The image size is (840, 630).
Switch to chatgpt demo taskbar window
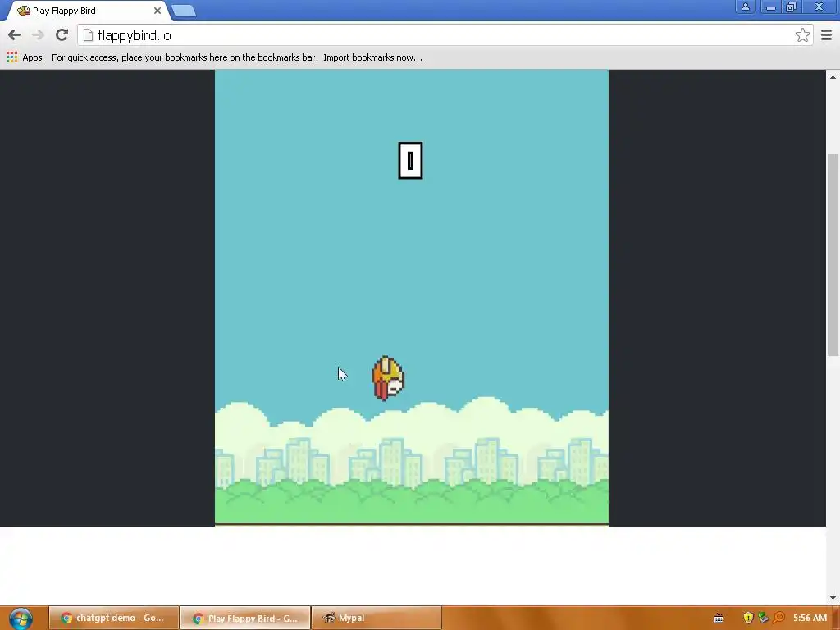[113, 619]
